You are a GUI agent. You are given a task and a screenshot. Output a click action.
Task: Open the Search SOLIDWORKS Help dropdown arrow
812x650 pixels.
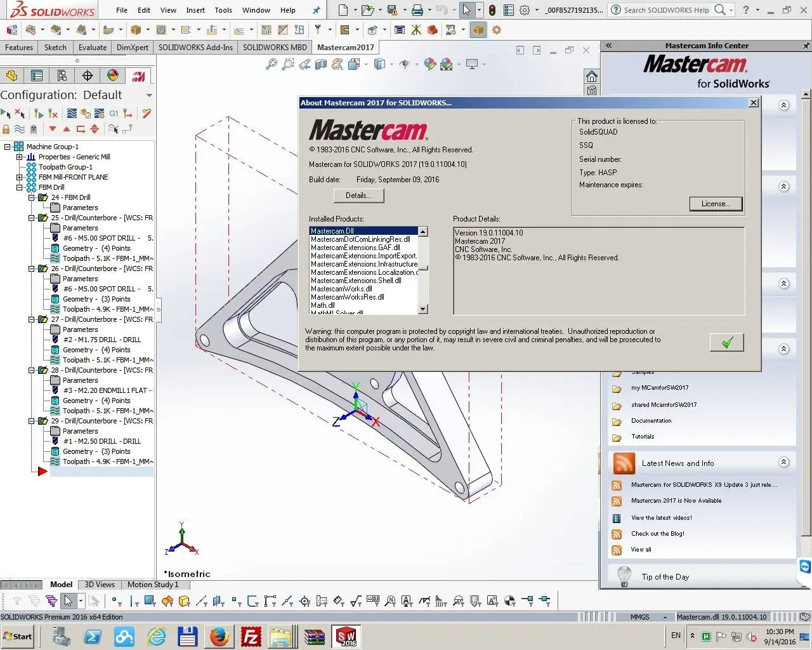tap(731, 10)
